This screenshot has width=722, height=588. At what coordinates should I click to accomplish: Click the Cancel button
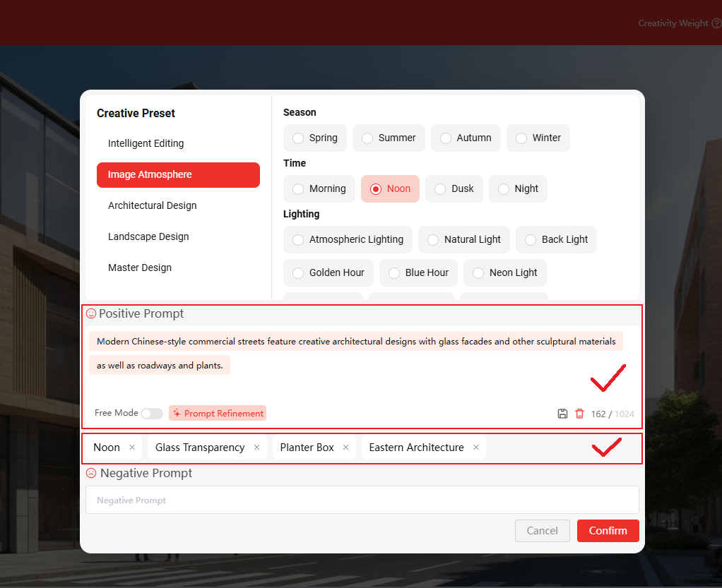point(542,531)
